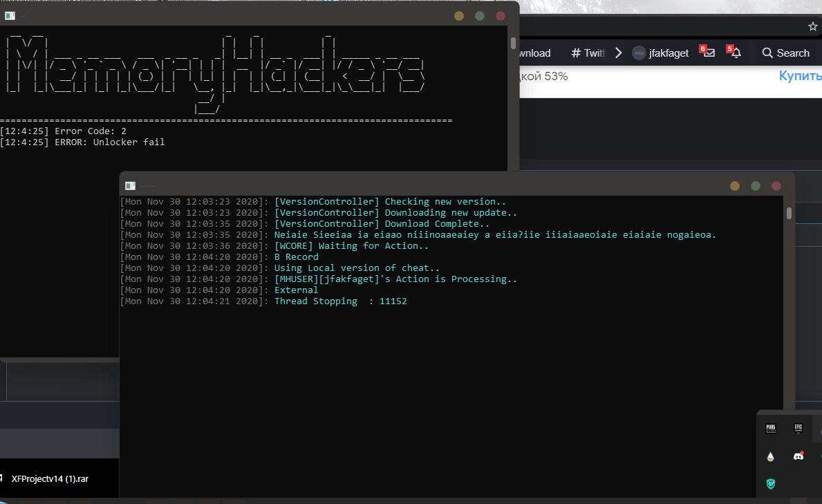Open the green shield VPN tray icon
Screen dimensions: 822x504
point(771,483)
